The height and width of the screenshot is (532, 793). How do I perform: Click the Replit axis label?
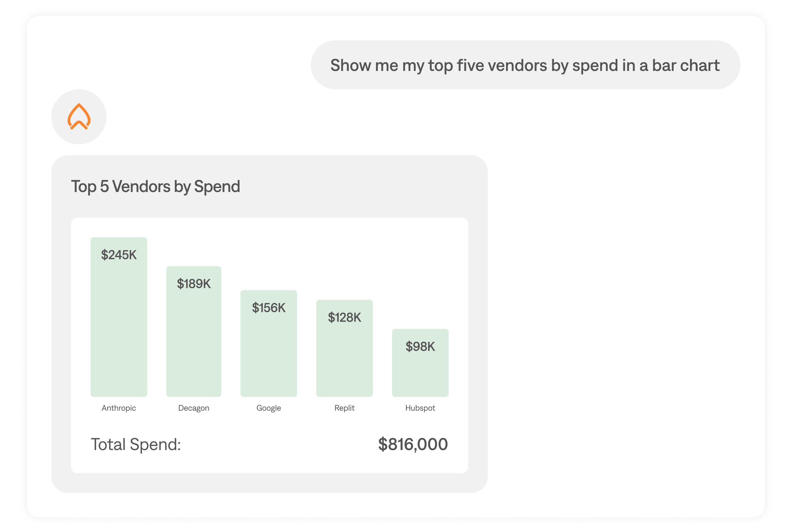coord(344,408)
